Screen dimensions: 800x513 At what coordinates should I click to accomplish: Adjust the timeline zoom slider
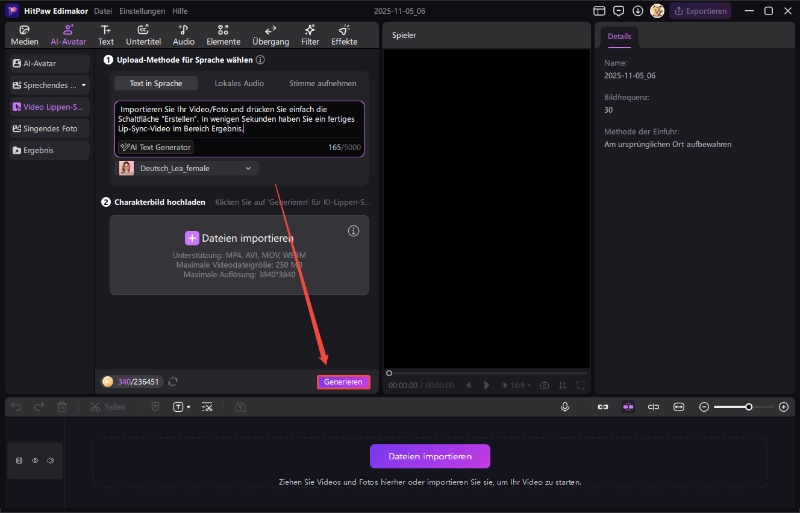click(x=746, y=407)
